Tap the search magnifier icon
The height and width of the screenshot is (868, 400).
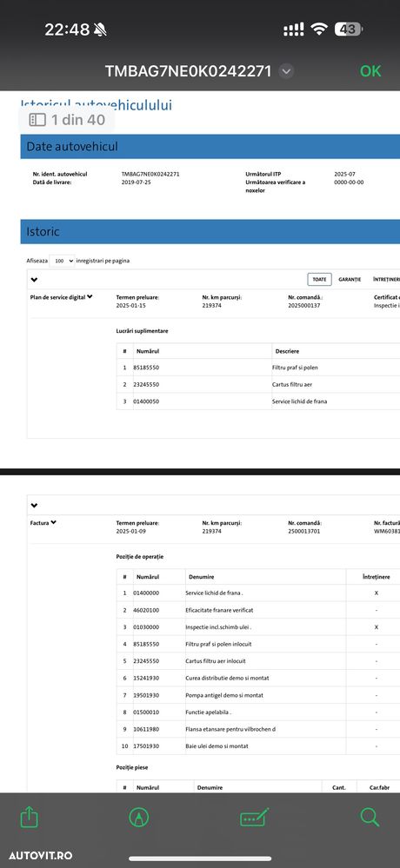[370, 817]
